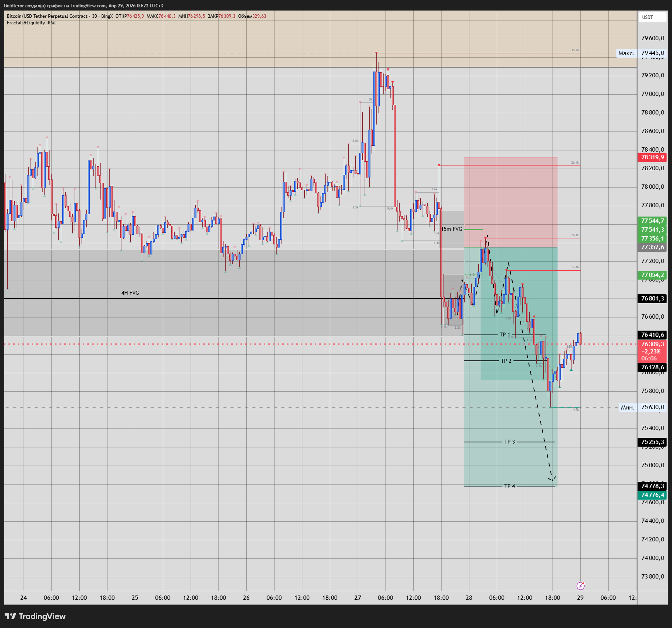Open the USDT currency selector
672x628 pixels.
tap(652, 17)
